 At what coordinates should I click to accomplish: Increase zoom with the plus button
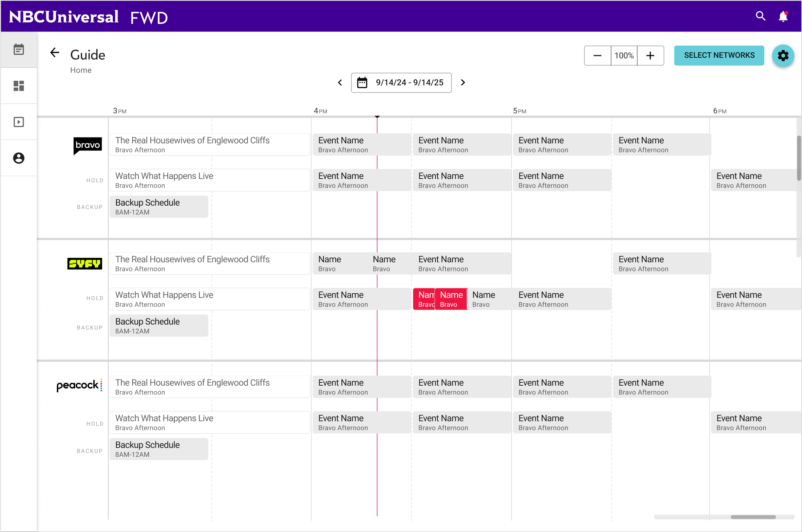(650, 56)
